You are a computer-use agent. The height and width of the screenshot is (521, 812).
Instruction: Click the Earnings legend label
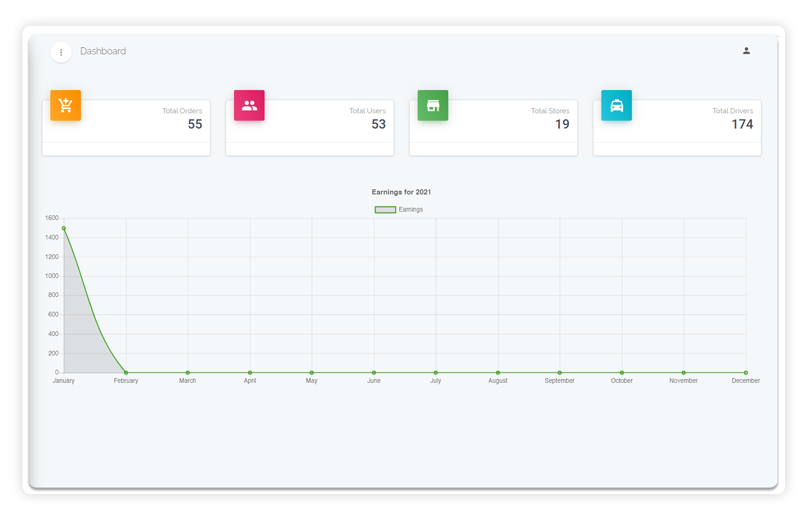(x=411, y=209)
